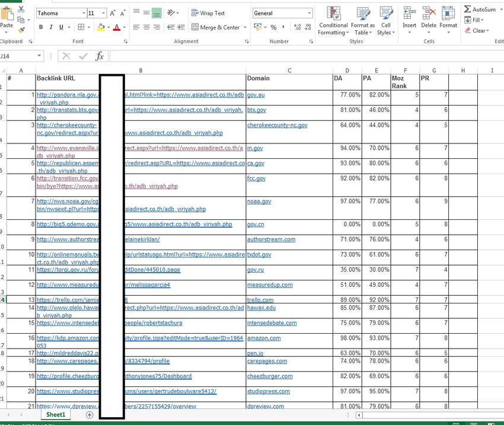Increase the cell indent
The height and width of the screenshot is (425, 504).
(181, 27)
